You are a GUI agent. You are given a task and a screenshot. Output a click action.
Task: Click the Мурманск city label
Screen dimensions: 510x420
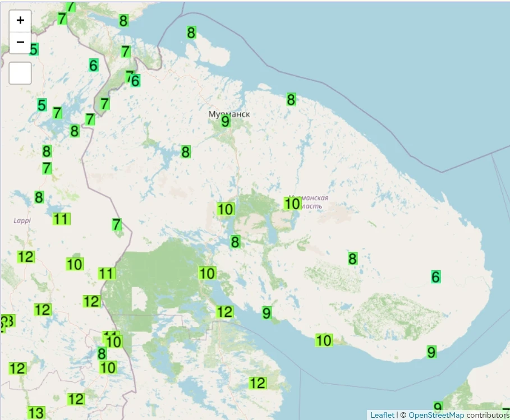229,114
